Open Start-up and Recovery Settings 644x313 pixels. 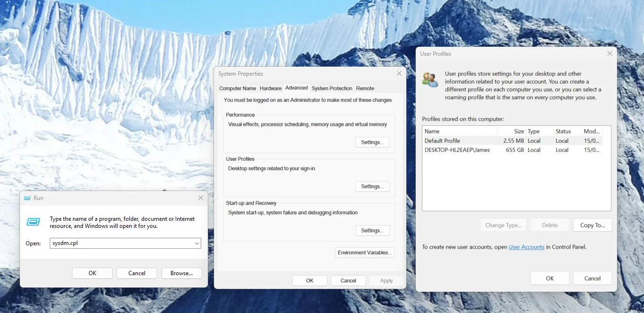point(372,230)
